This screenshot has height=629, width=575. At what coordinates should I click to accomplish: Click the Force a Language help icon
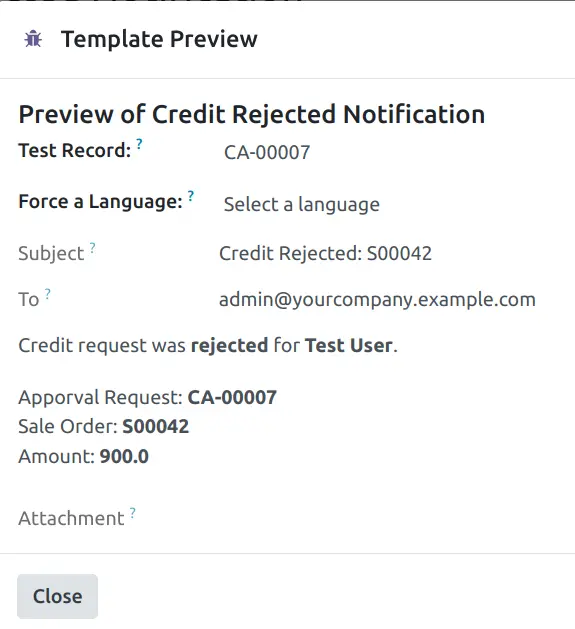191,195
